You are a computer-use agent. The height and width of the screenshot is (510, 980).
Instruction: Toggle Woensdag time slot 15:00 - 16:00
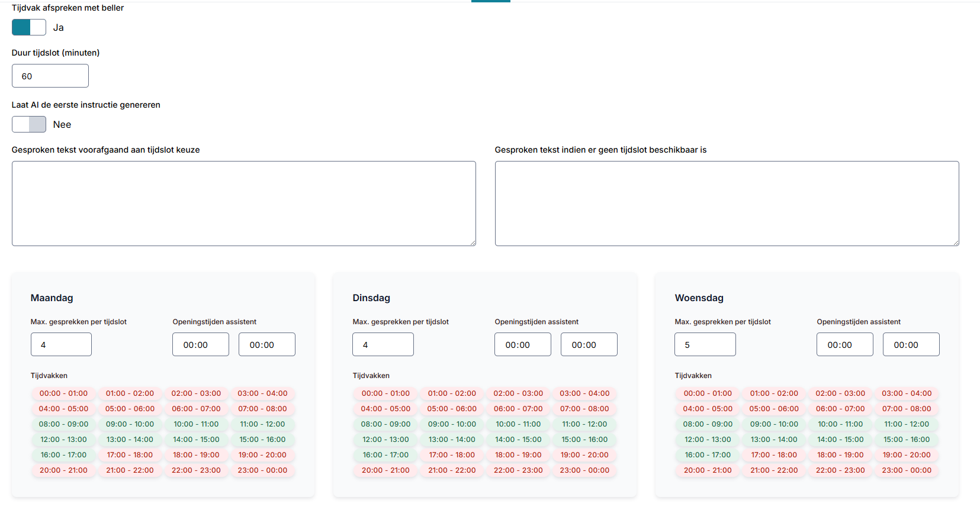click(907, 440)
